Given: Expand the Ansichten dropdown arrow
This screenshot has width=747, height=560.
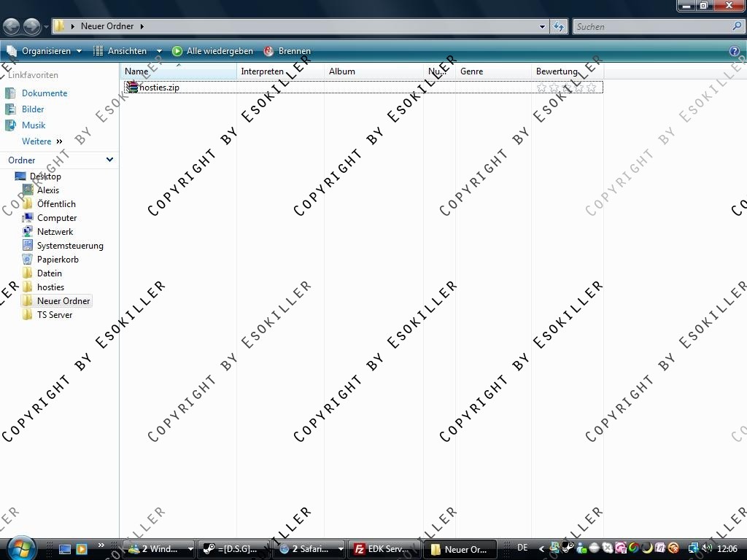Looking at the screenshot, I should (x=159, y=51).
